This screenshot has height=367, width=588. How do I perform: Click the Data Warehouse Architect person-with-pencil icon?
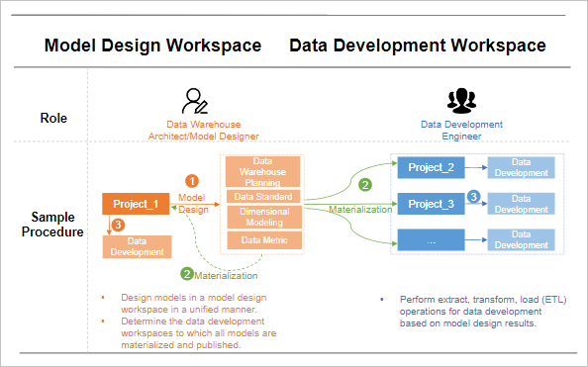click(x=195, y=101)
